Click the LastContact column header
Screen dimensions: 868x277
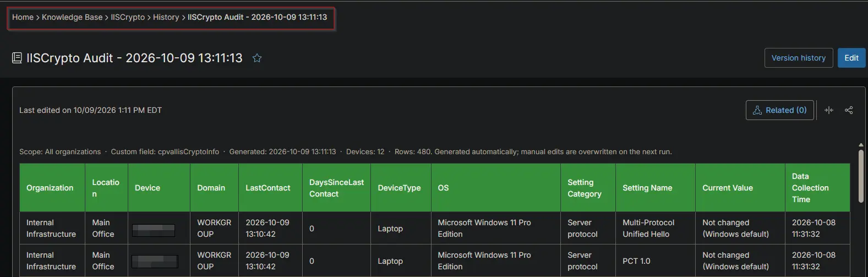pyautogui.click(x=271, y=188)
